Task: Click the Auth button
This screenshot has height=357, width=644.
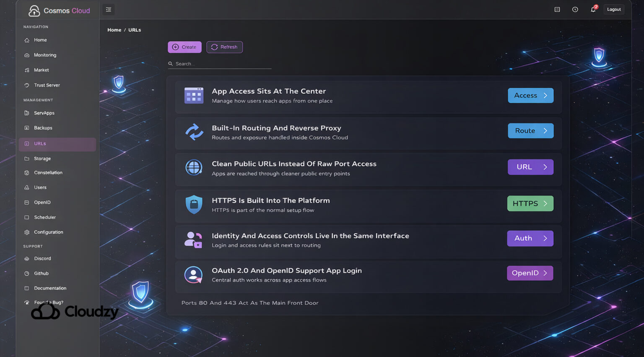Action: (x=530, y=238)
